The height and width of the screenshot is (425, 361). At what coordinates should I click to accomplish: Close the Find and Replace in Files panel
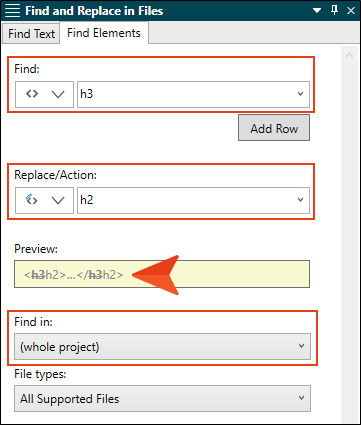pyautogui.click(x=351, y=11)
